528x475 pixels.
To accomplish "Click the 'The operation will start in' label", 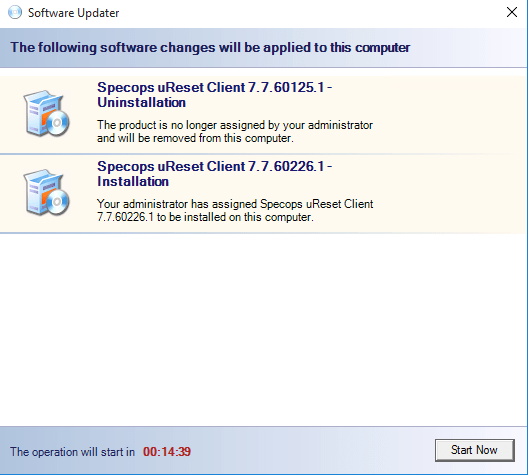I will click(72, 452).
